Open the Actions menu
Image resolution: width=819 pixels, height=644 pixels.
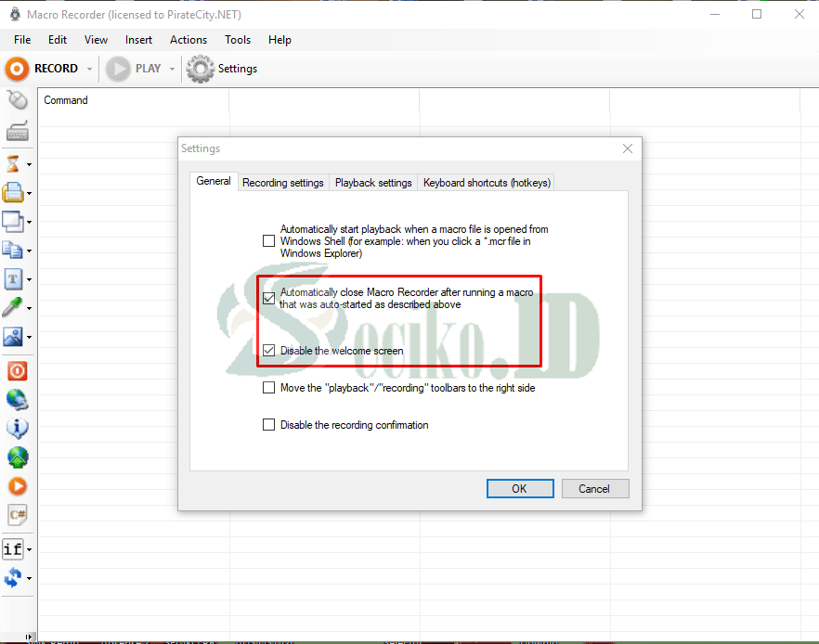pos(188,39)
